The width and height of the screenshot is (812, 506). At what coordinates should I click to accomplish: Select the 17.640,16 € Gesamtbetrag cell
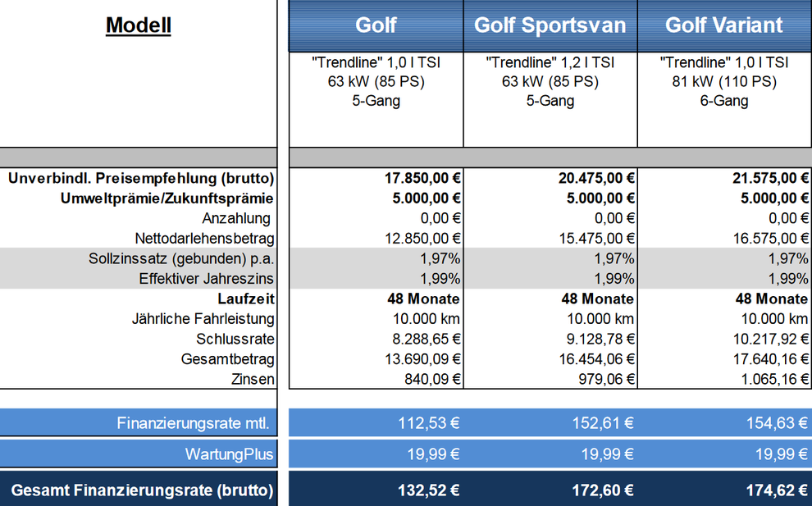(770, 359)
